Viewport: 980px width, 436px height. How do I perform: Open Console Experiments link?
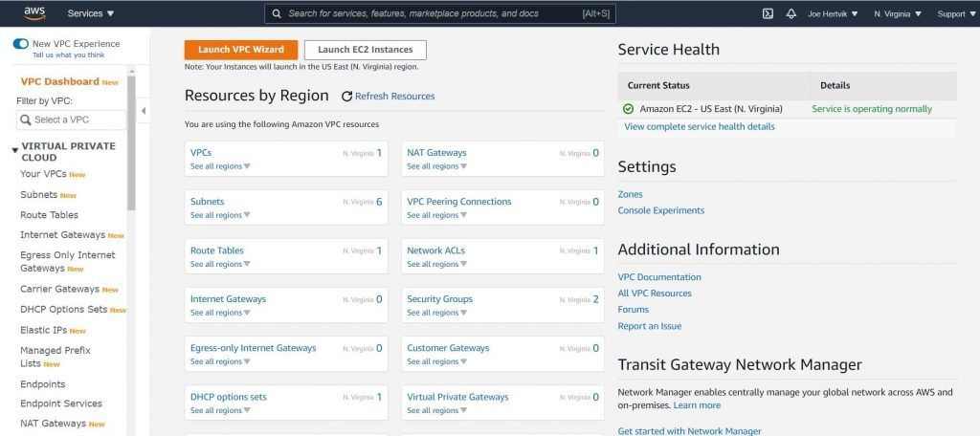click(x=660, y=210)
